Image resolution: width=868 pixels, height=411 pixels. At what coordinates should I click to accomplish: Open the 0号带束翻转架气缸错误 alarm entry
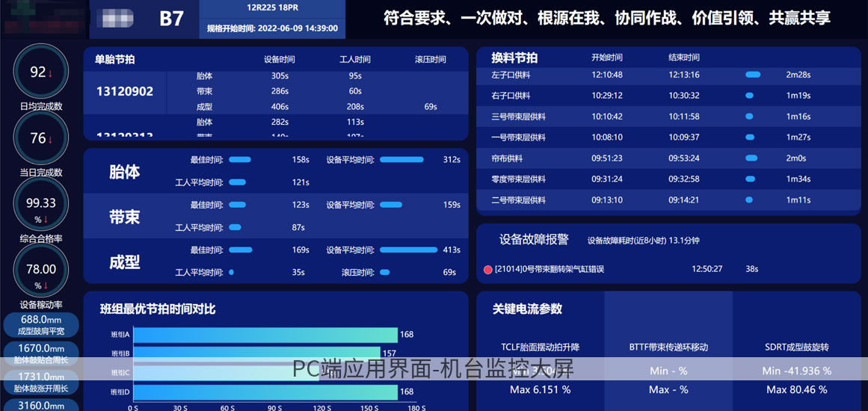(x=549, y=269)
